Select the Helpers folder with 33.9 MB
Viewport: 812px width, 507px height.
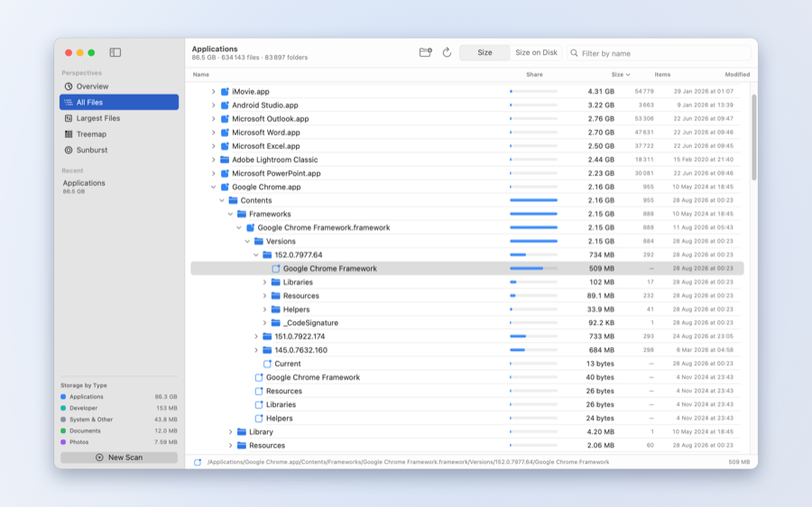467,309
